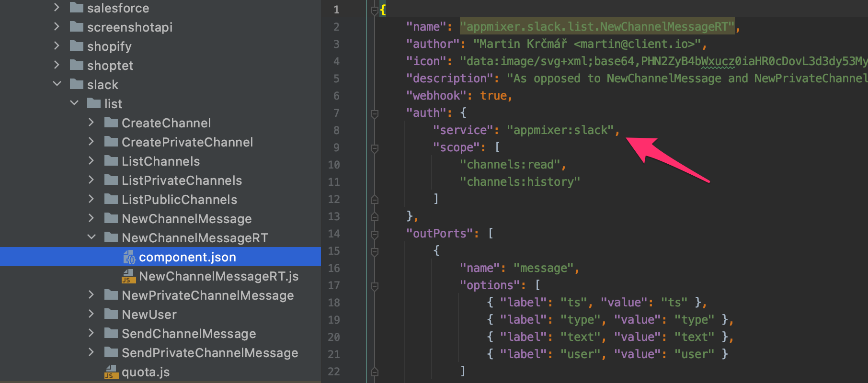Click the NewChannelMessageRT.js file icon
Viewport: 868px width, 383px height.
[x=128, y=276]
